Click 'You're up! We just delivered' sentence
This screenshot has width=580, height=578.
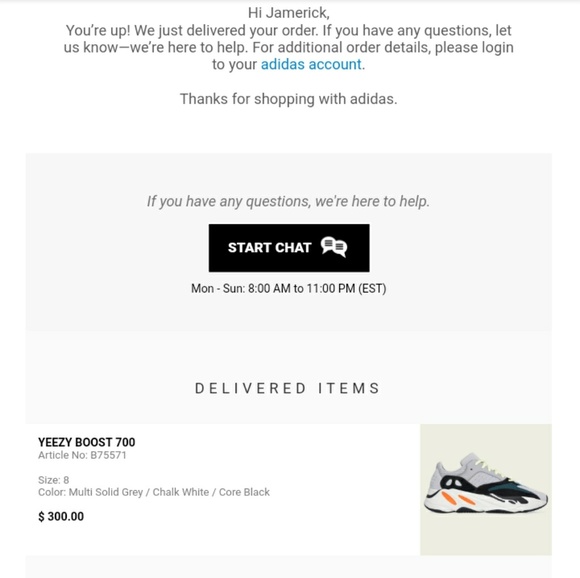(x=192, y=30)
